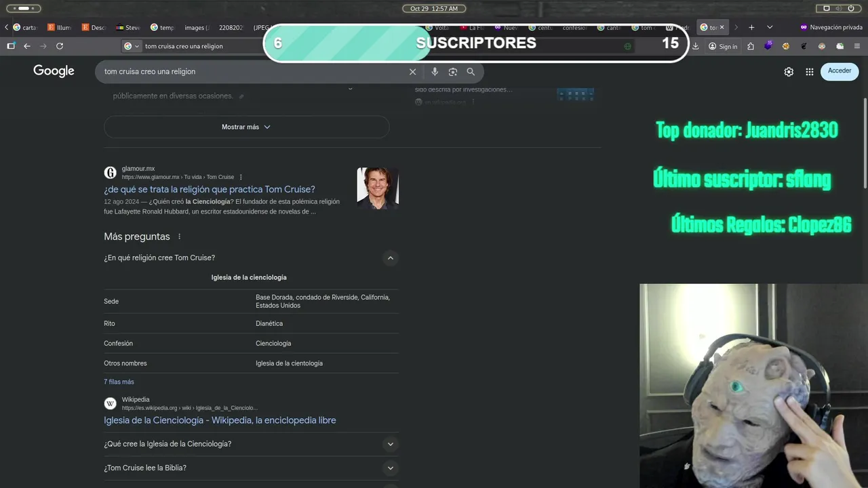868x488 pixels.
Task: Open the Wikipedia Iglesia de la Cienciología link
Action: point(220,420)
